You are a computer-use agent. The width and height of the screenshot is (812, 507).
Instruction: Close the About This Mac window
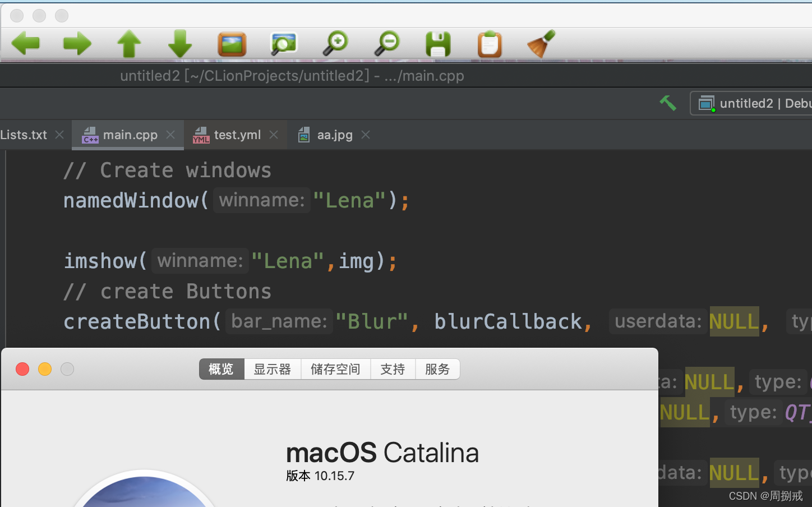tap(22, 369)
